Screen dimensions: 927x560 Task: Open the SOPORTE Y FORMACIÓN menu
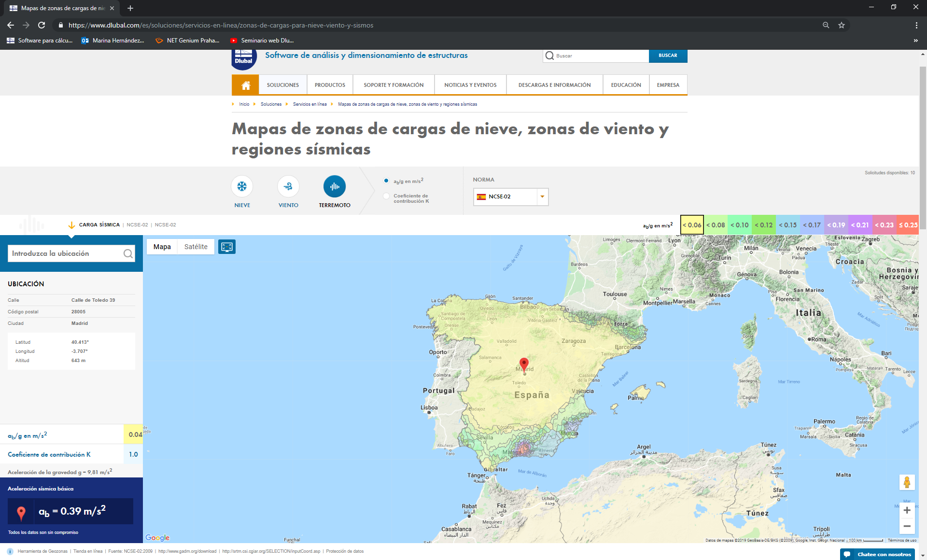coord(393,84)
